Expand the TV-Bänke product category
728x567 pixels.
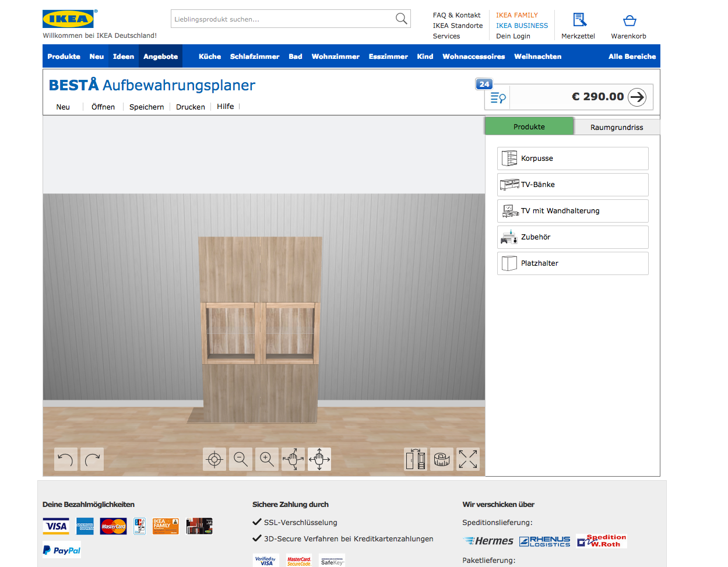tap(573, 185)
